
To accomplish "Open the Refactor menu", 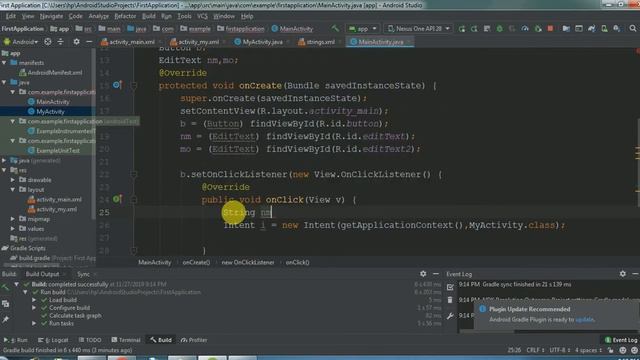I will point(125,16).
